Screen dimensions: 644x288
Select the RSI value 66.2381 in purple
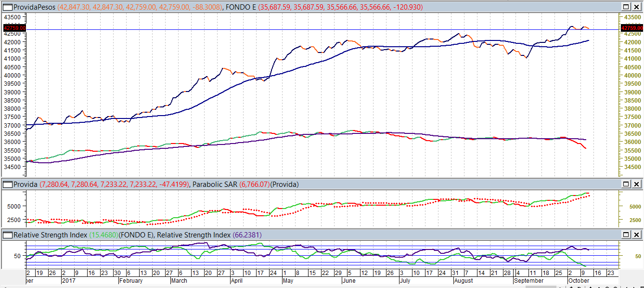click(x=247, y=235)
